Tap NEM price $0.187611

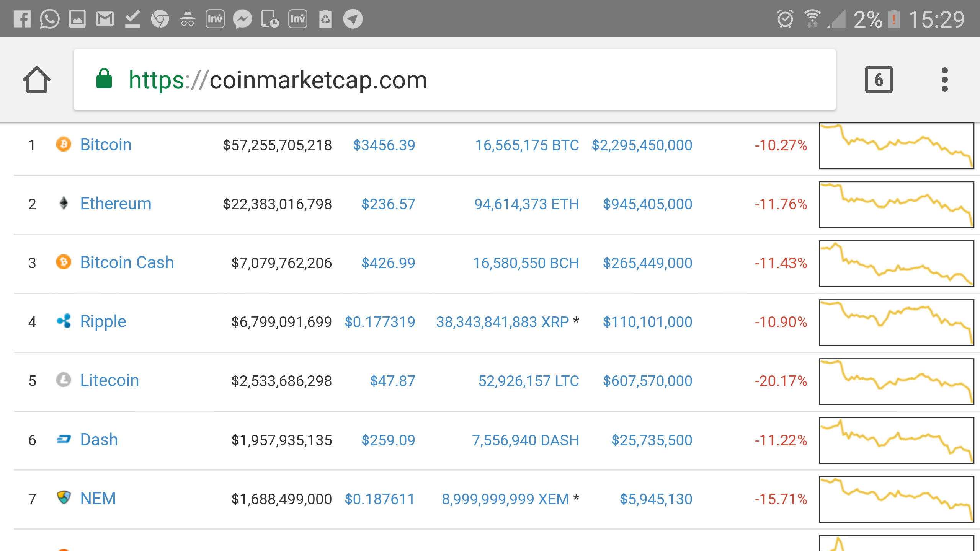[x=380, y=499]
